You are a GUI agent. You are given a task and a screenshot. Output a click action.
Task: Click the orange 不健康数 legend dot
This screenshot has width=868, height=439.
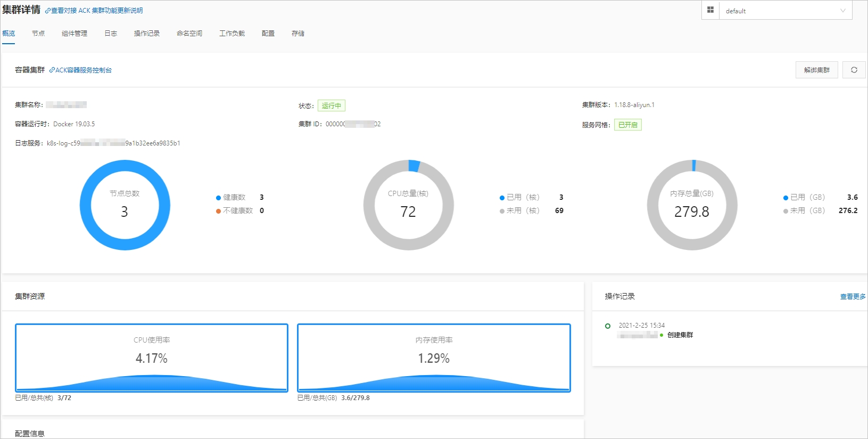click(218, 211)
